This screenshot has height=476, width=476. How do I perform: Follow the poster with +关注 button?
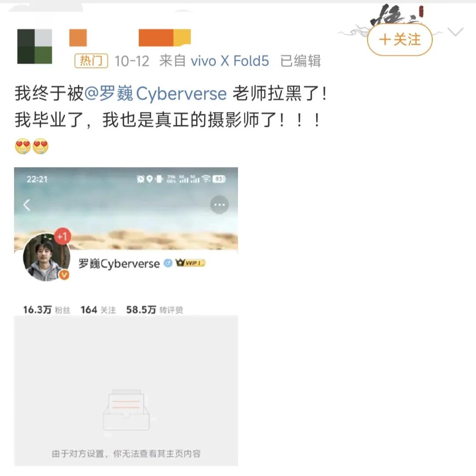coord(399,40)
